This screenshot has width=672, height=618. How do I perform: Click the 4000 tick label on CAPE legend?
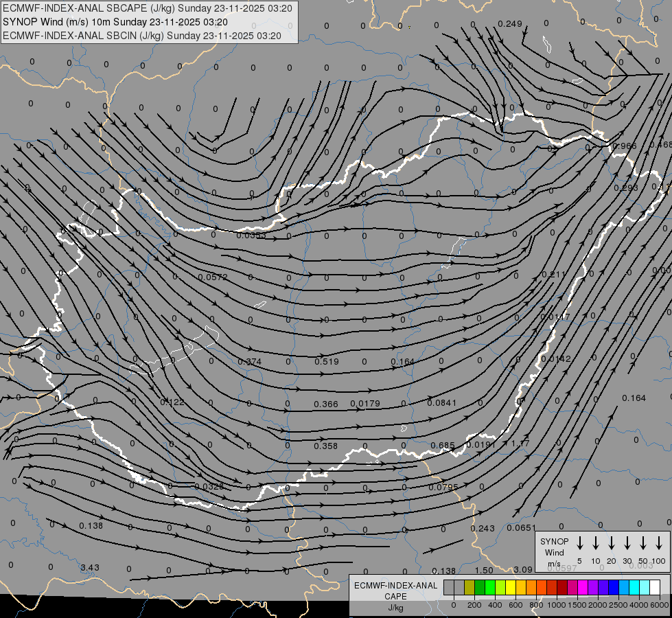(x=638, y=605)
